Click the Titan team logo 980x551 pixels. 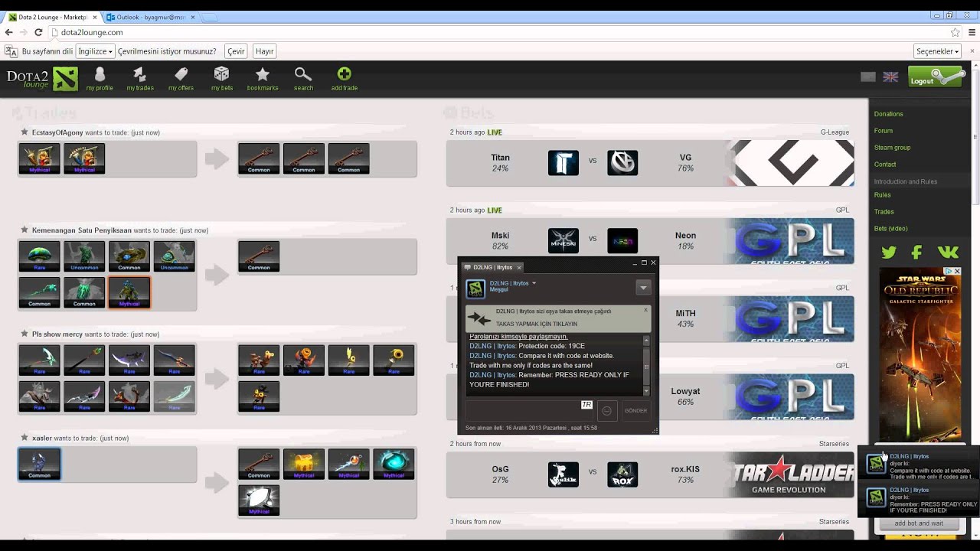point(563,162)
